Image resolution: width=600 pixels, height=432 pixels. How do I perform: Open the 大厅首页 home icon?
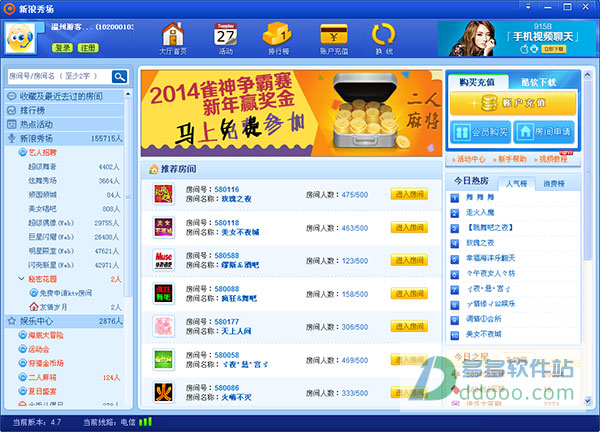pos(173,38)
